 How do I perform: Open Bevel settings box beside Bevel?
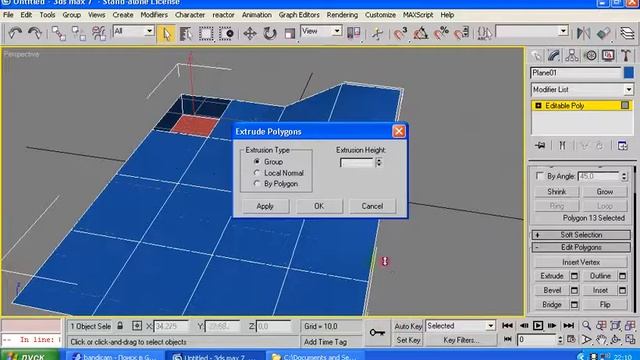pos(574,291)
